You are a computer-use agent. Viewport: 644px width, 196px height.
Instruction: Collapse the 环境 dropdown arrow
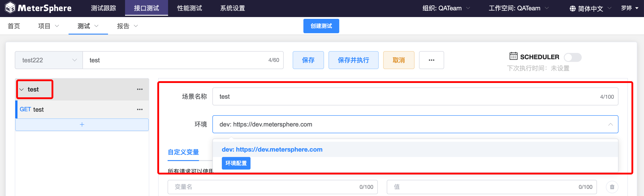point(610,124)
